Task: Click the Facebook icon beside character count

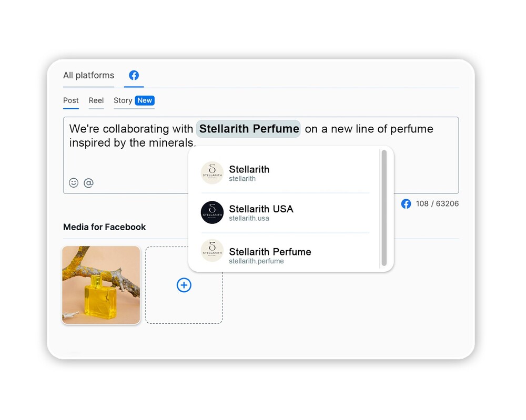Action: (406, 204)
